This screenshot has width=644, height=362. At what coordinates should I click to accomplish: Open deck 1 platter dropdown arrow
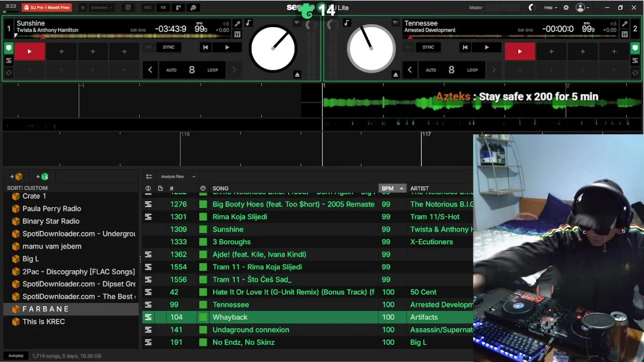click(x=297, y=23)
